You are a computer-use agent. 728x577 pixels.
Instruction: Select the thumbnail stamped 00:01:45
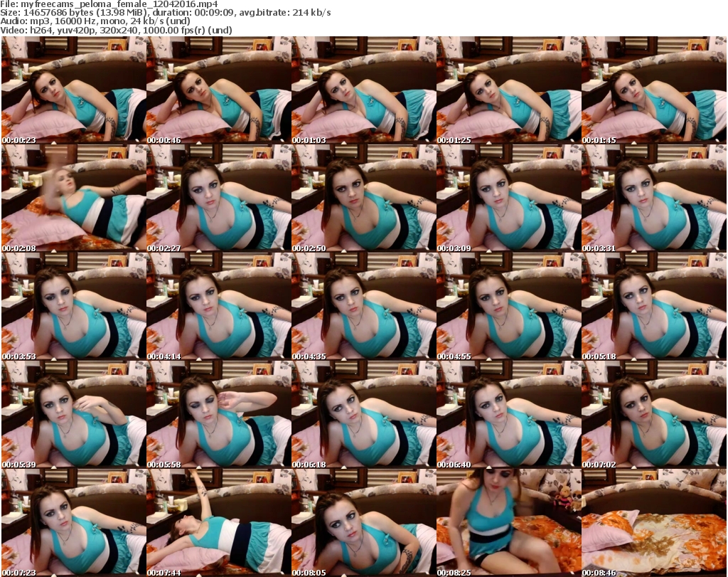tap(654, 90)
